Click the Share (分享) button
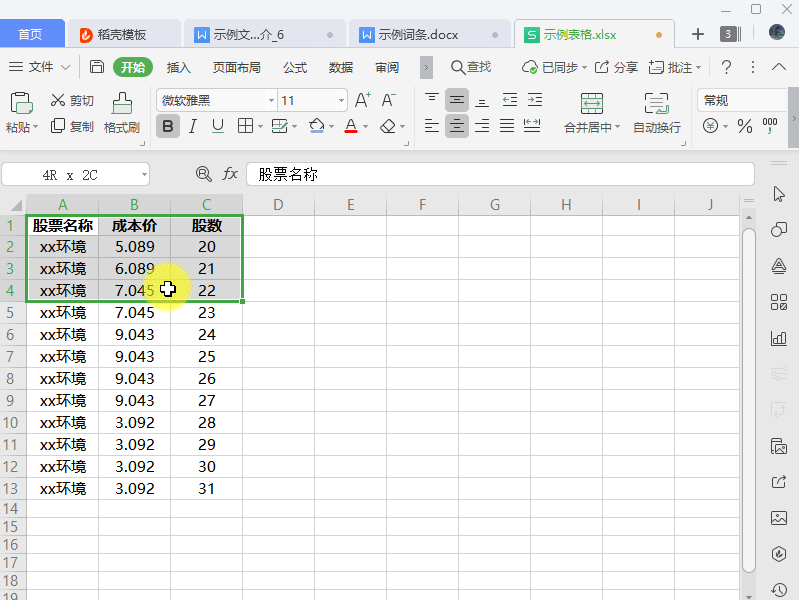 [x=616, y=67]
